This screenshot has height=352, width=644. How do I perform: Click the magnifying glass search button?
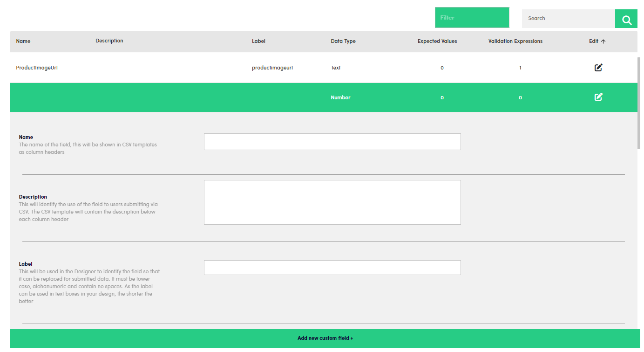(626, 19)
